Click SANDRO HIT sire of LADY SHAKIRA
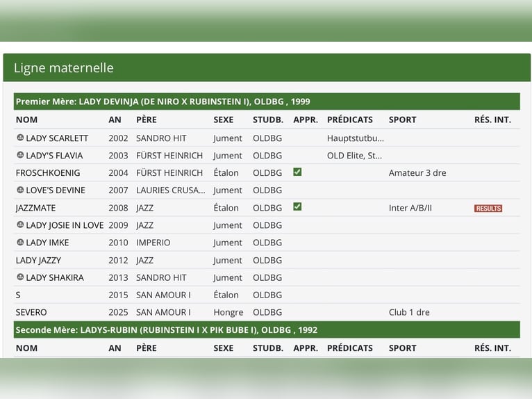 coord(161,277)
